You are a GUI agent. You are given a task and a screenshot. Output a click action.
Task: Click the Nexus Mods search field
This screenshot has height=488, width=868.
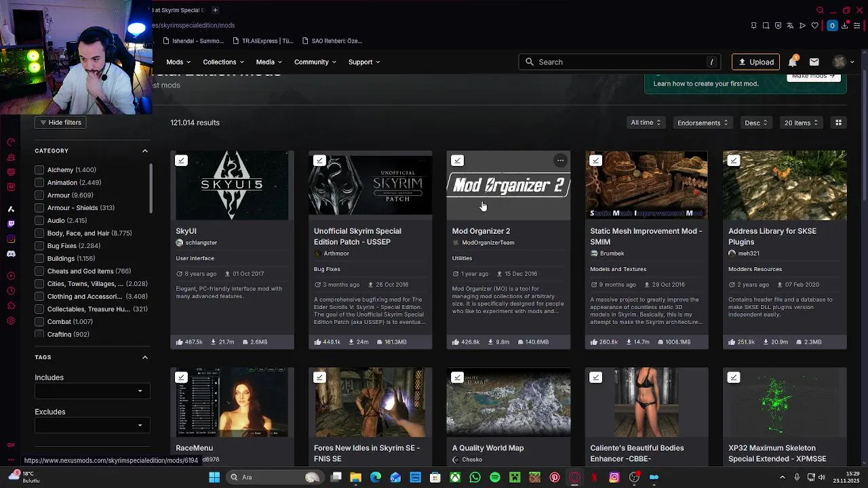(x=620, y=62)
